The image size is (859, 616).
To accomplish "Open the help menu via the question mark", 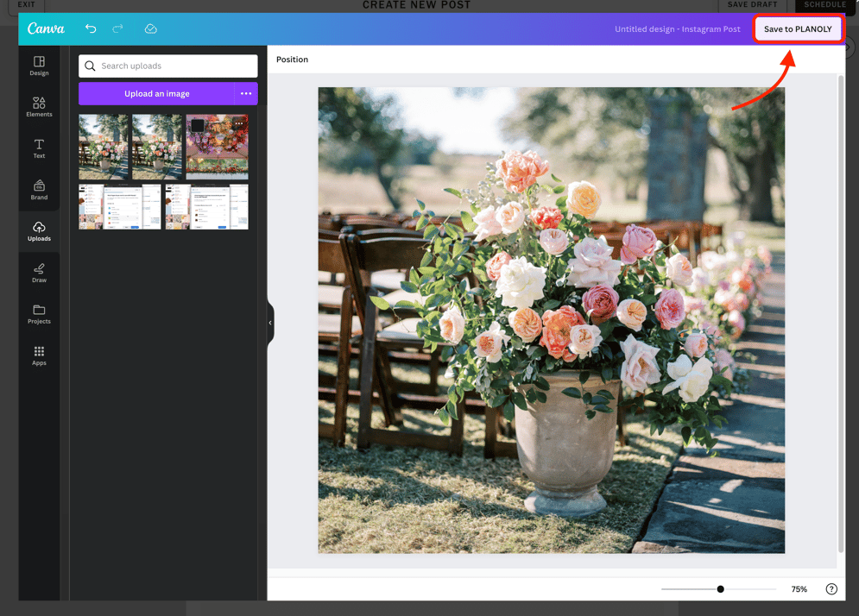I will (831, 588).
